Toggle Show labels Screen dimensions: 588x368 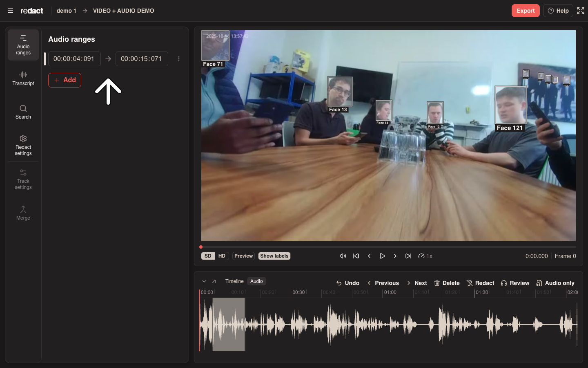click(274, 256)
